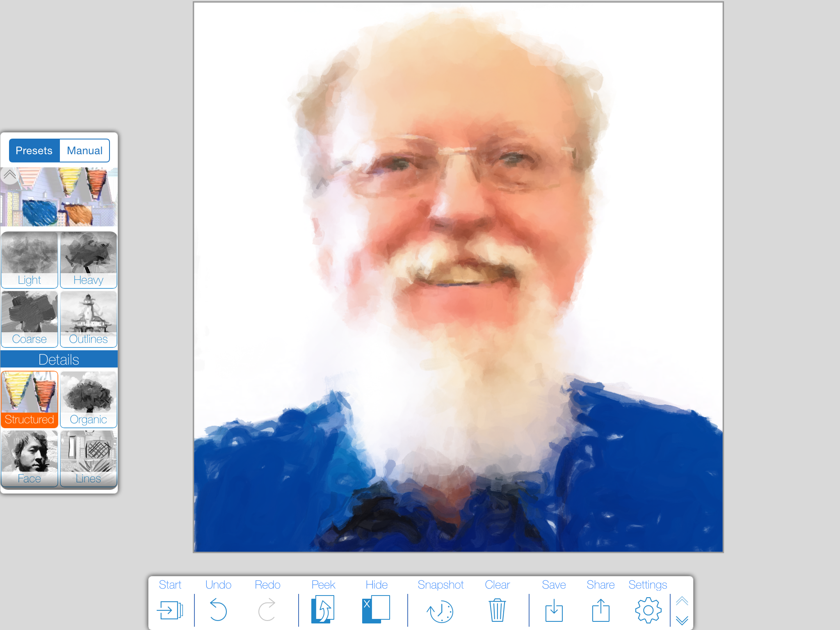Click the preset preview image at top

pyautogui.click(x=59, y=197)
